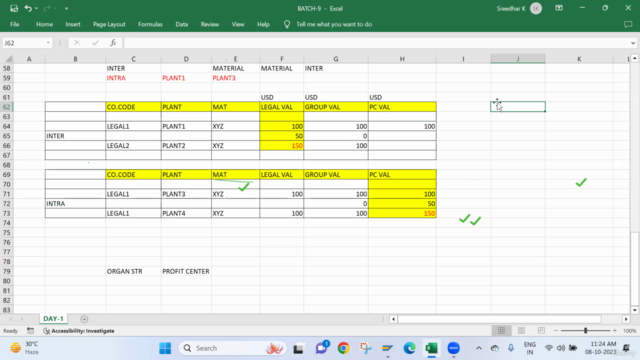Open the Review tab
The image size is (640, 360).
tap(210, 24)
